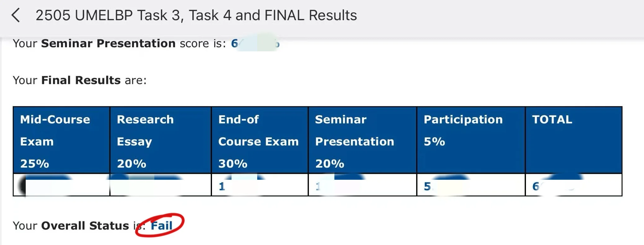The height and width of the screenshot is (245, 644).
Task: Select the End-of Course Exam column header
Action: [x=260, y=140]
